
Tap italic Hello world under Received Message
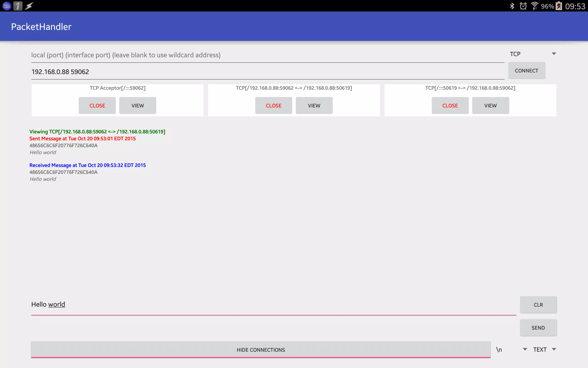[x=43, y=179]
